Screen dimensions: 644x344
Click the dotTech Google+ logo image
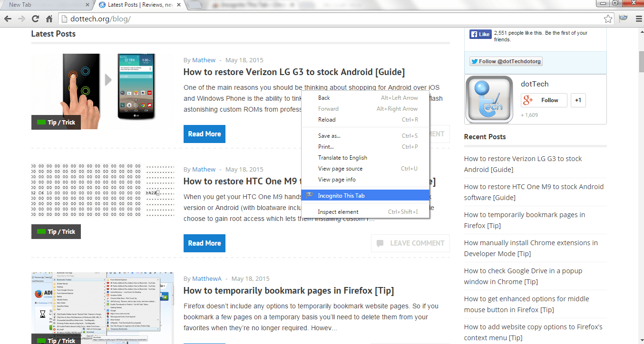[489, 99]
